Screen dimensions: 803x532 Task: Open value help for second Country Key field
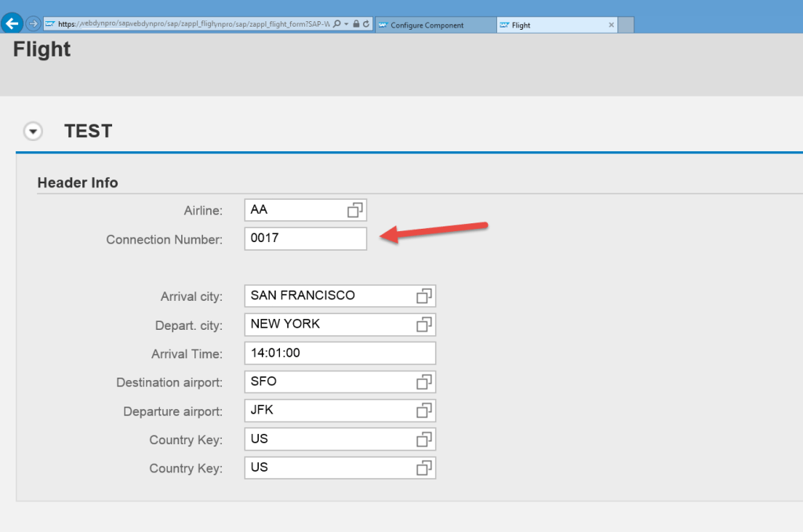coord(424,468)
